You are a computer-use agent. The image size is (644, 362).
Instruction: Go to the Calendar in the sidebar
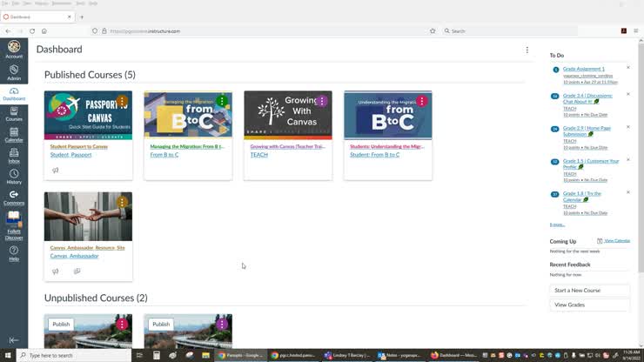tap(14, 135)
